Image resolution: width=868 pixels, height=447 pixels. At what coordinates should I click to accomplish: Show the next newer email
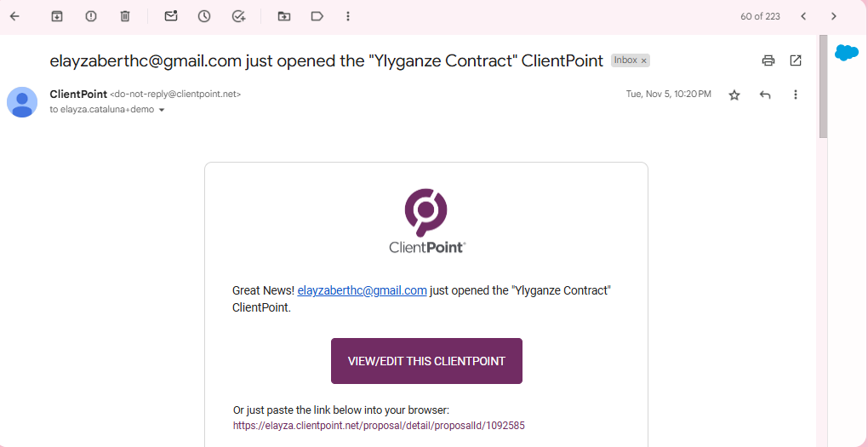[803, 17]
